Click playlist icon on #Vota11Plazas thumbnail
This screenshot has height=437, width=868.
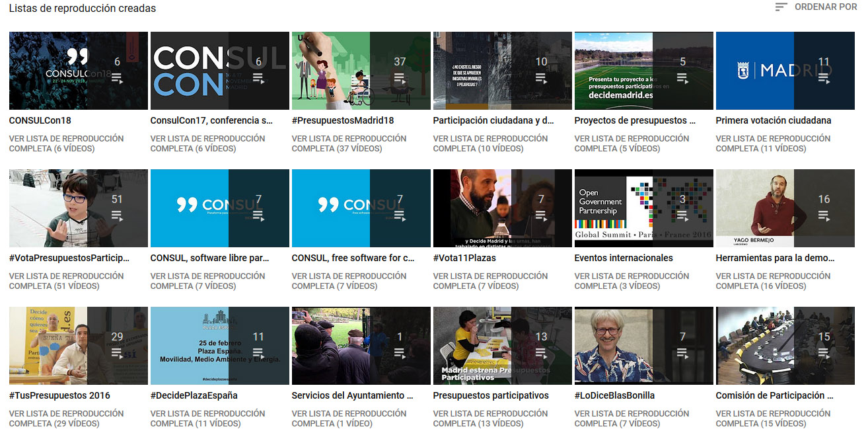click(x=541, y=216)
